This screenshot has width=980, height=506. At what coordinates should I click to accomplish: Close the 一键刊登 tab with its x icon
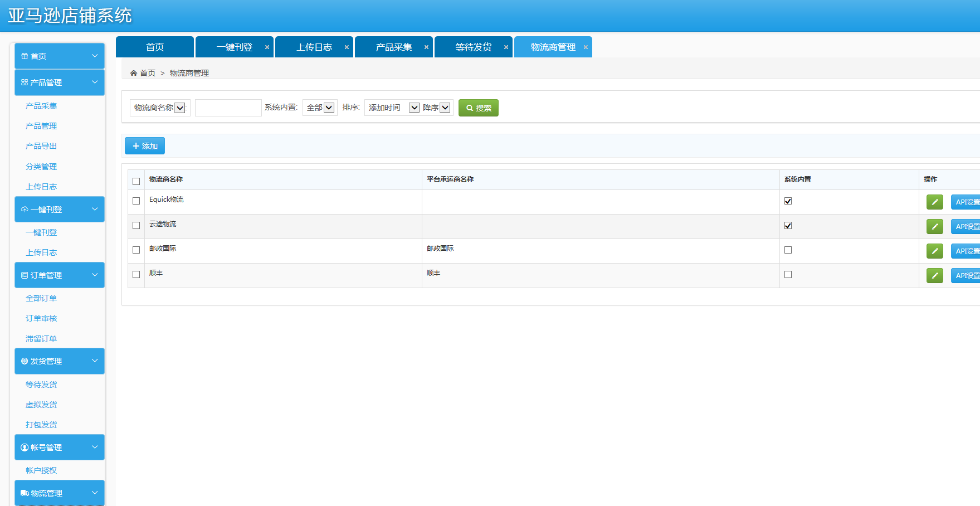pos(267,47)
